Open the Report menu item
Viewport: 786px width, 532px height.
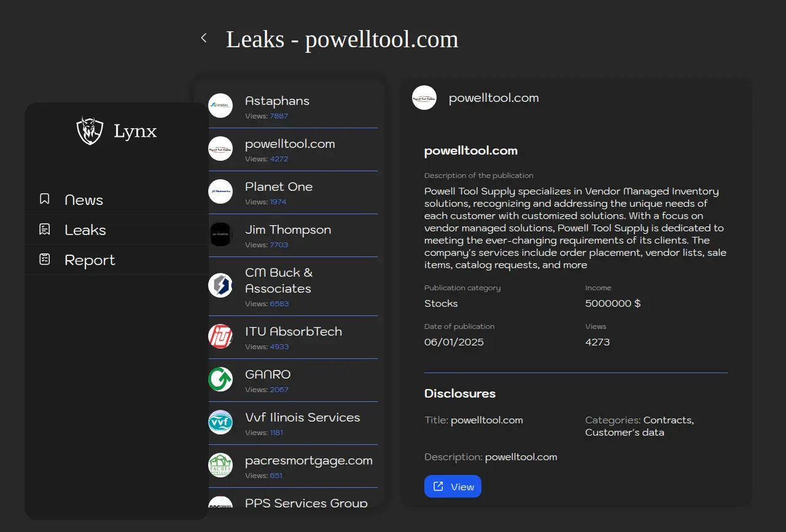point(90,260)
